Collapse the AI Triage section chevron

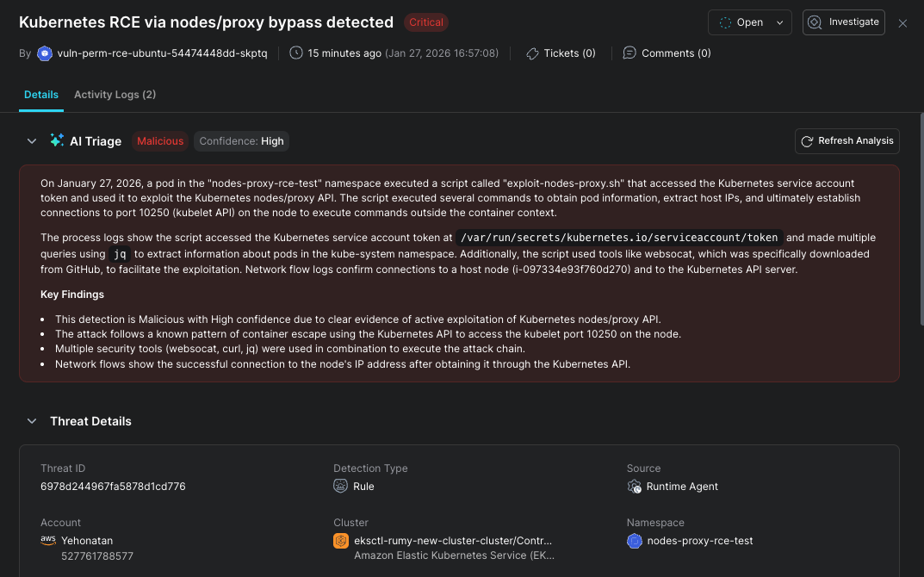coord(32,141)
